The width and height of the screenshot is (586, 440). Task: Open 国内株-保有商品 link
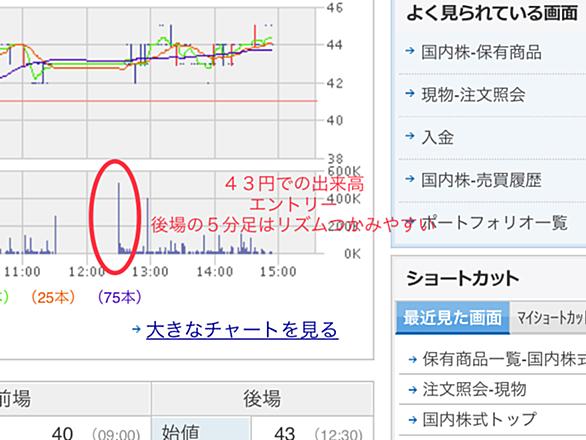[x=481, y=52]
